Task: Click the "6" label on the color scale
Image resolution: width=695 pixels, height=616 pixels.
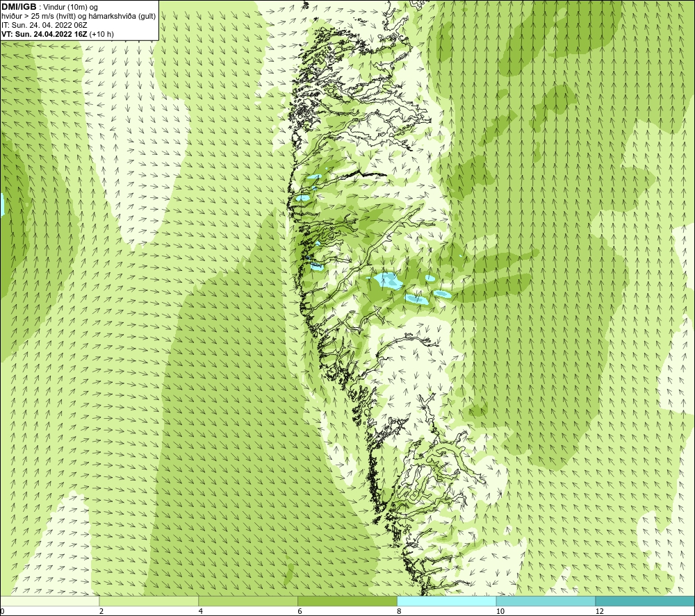Action: 300,612
